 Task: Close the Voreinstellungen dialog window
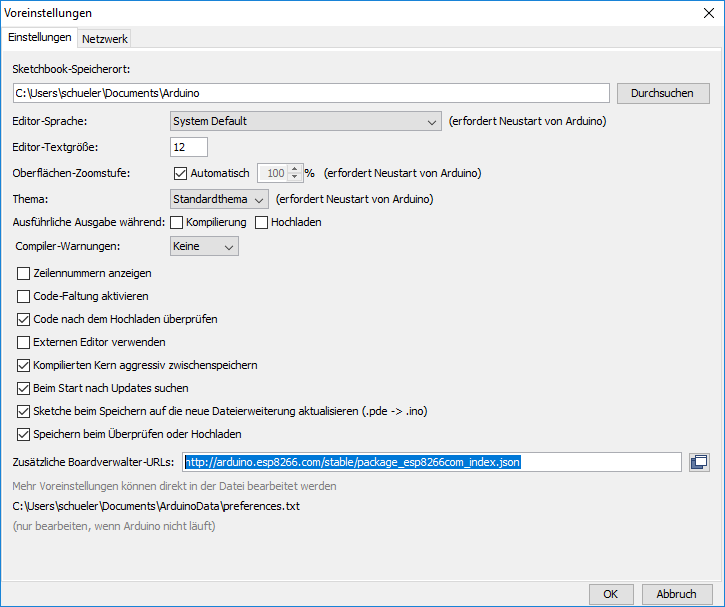(x=709, y=13)
